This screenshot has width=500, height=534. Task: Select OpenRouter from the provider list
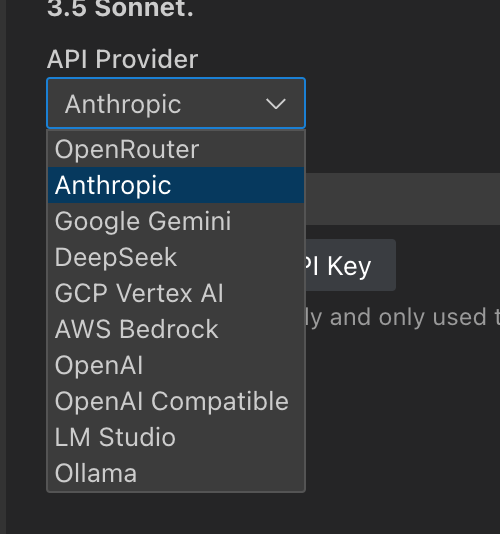176,149
